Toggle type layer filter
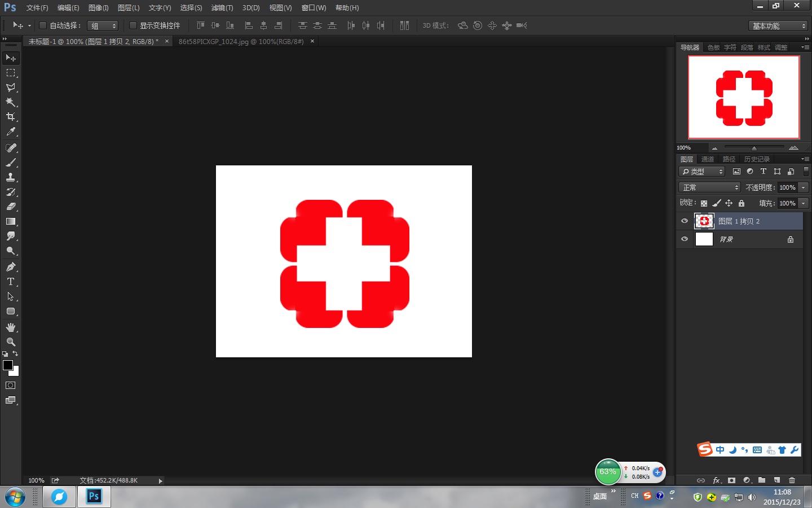 coord(764,172)
